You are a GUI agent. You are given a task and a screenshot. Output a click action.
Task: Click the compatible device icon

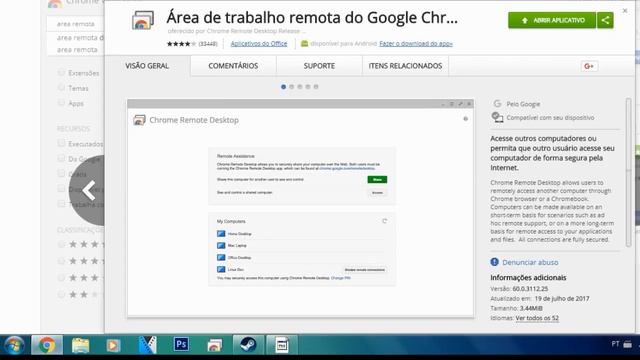[x=497, y=118]
